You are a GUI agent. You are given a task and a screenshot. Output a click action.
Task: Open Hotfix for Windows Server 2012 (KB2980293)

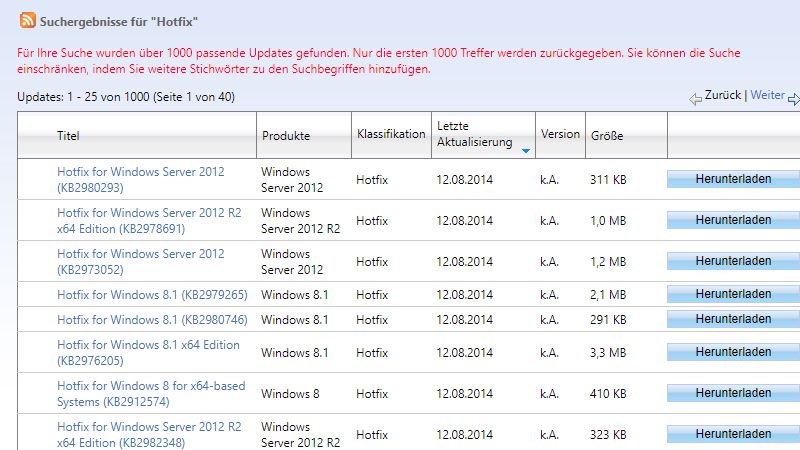click(x=140, y=180)
